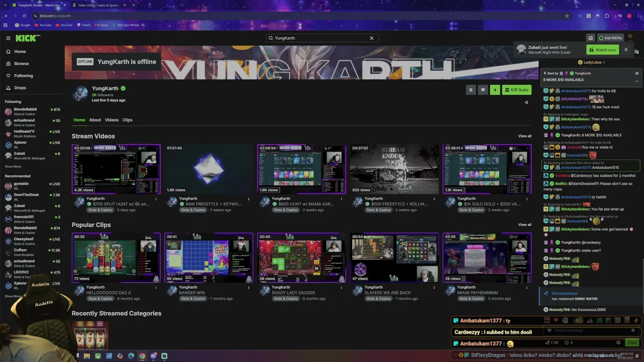Click Slots & Casino tag under BANGER WIN
The image size is (644, 362).
pos(193,299)
